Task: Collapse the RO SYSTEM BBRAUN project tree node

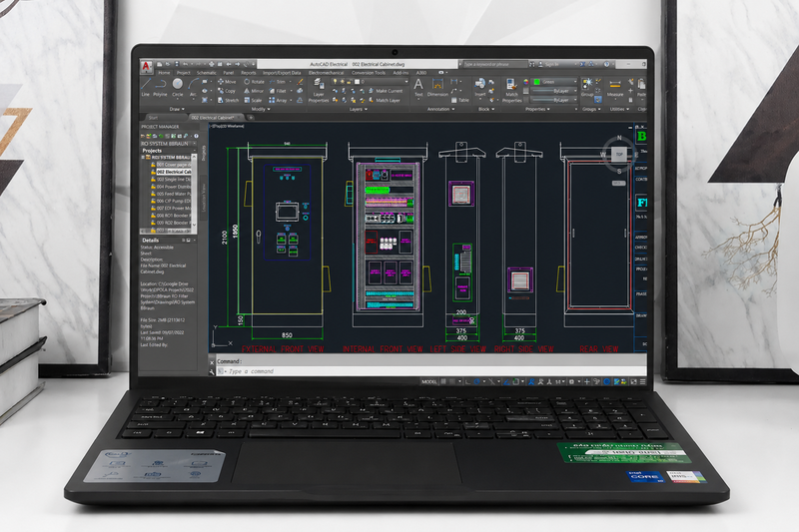Action: pos(143,158)
